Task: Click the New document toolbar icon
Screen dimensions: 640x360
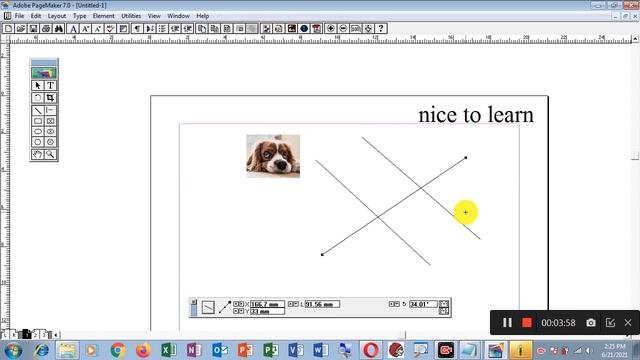Action: click(8, 29)
